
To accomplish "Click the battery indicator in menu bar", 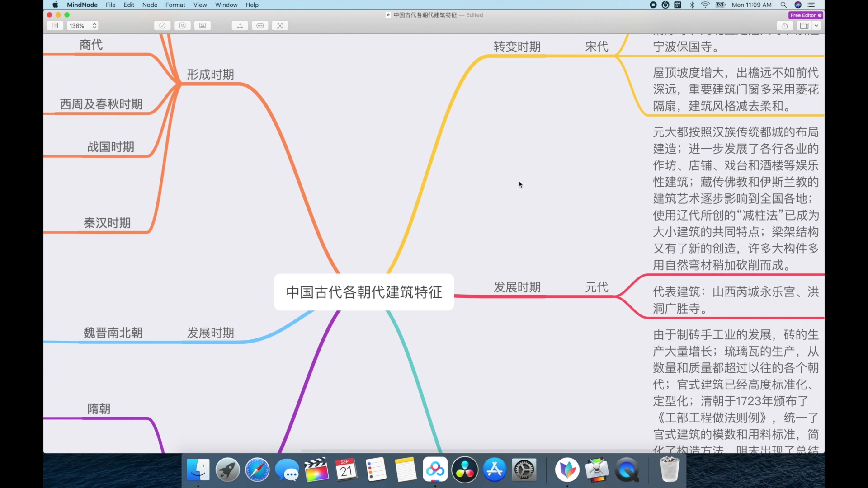I will [x=720, y=5].
